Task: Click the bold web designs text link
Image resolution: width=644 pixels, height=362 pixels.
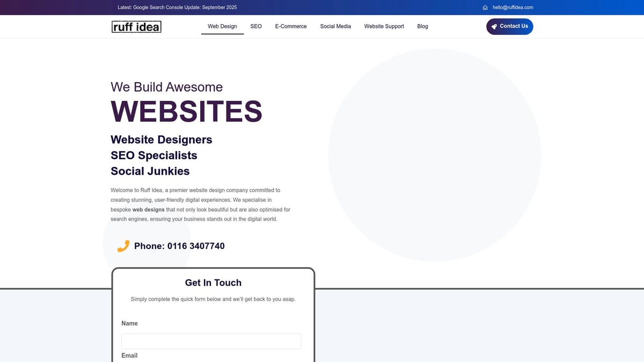Action: click(148, 209)
